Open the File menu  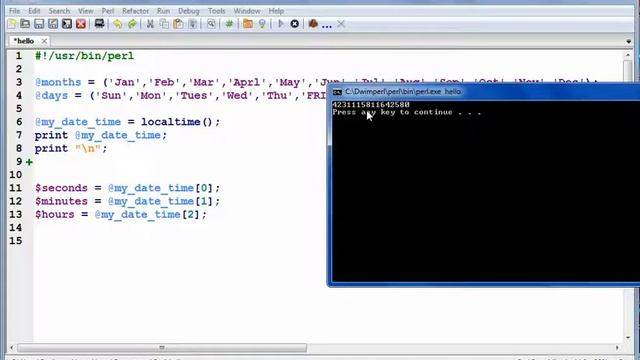[x=14, y=11]
